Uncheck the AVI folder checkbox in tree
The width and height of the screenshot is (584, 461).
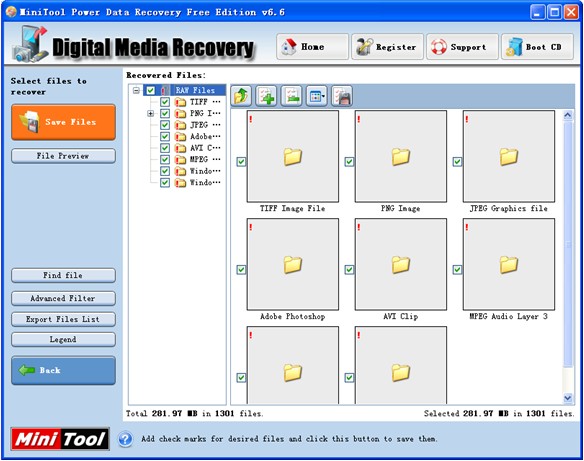click(165, 148)
